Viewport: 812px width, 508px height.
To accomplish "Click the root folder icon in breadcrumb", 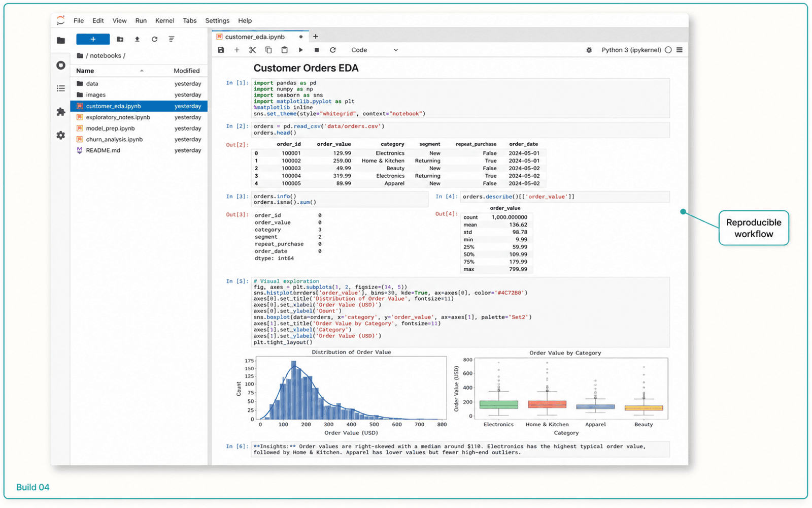I will tap(80, 55).
